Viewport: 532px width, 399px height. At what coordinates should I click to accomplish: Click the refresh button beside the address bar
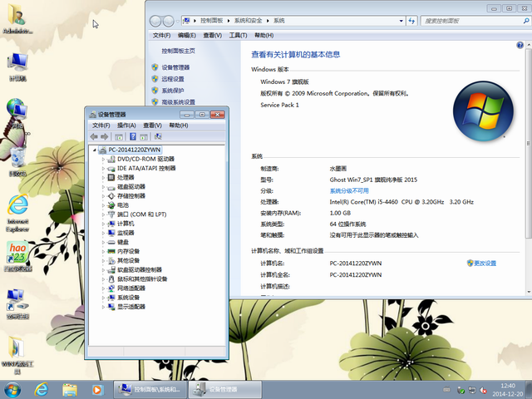(x=411, y=21)
